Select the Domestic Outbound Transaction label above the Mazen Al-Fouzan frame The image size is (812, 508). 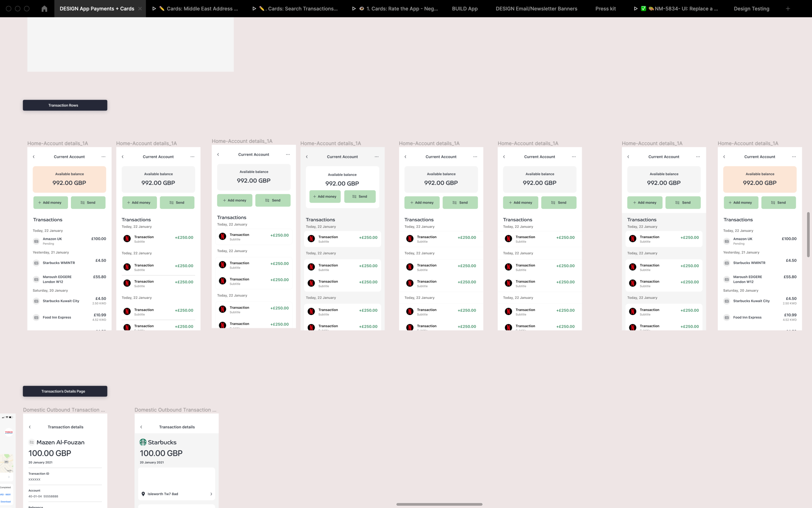[x=64, y=410]
